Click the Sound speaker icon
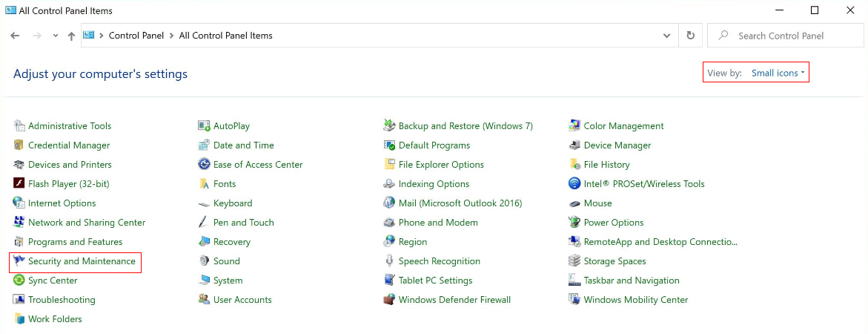This screenshot has width=868, height=334. 204,261
